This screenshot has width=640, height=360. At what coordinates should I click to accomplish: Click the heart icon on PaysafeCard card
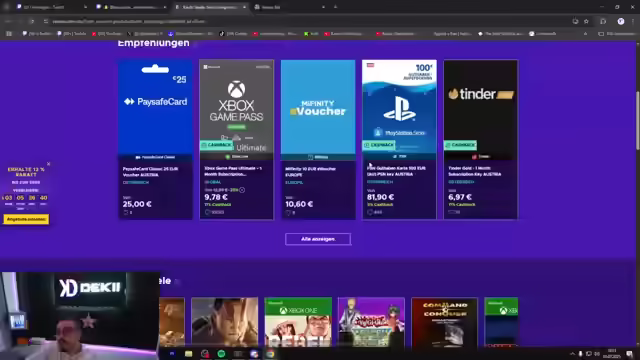coord(126,212)
